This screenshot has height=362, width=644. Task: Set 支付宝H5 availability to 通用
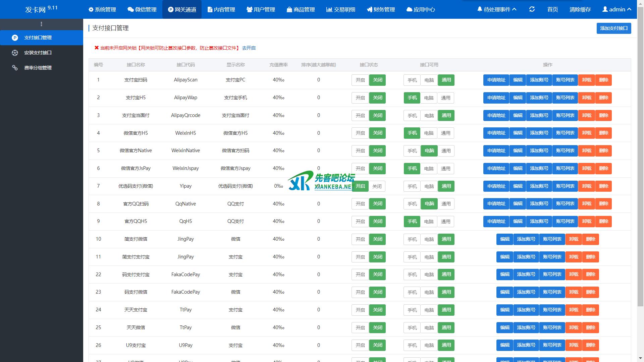point(446,98)
